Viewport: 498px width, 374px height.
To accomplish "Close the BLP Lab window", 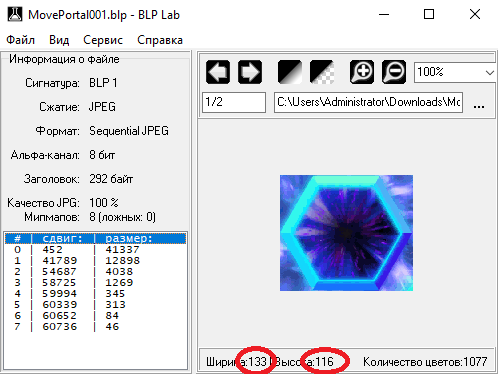I will coord(475,15).
